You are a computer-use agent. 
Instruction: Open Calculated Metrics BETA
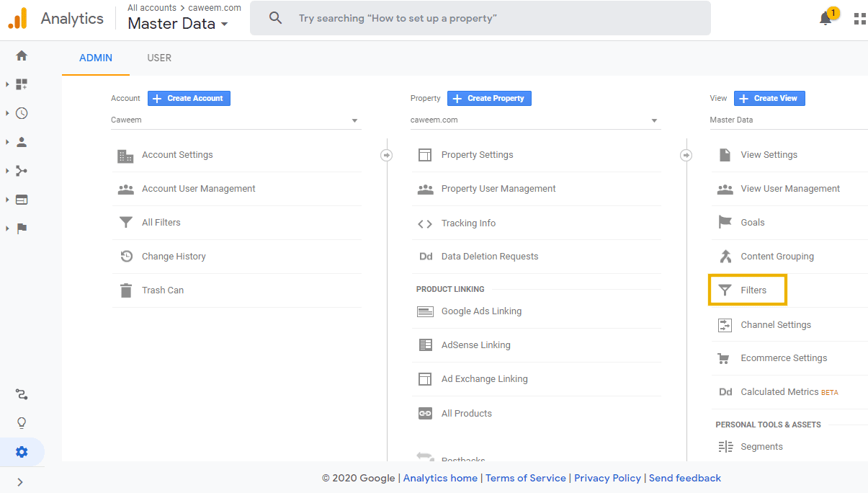[x=789, y=392]
